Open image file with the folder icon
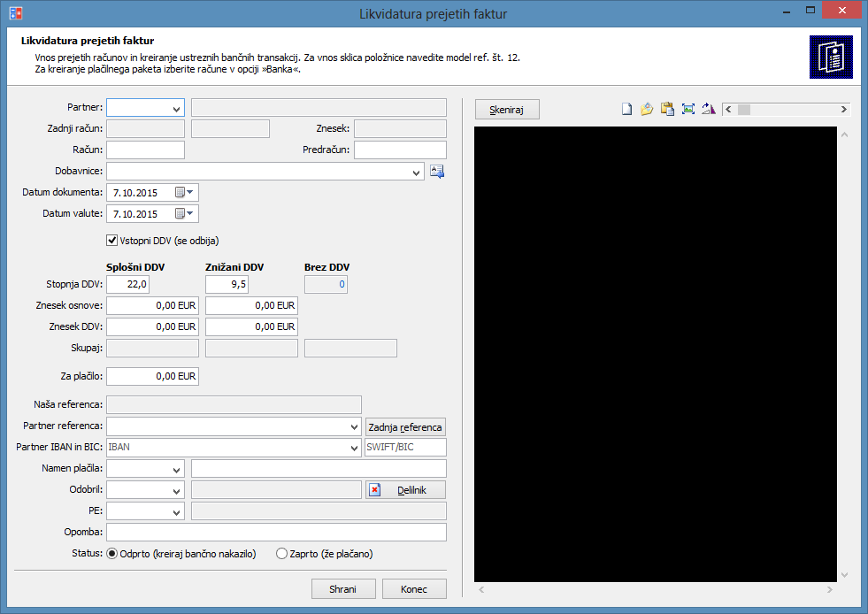This screenshot has width=868, height=614. pos(647,109)
